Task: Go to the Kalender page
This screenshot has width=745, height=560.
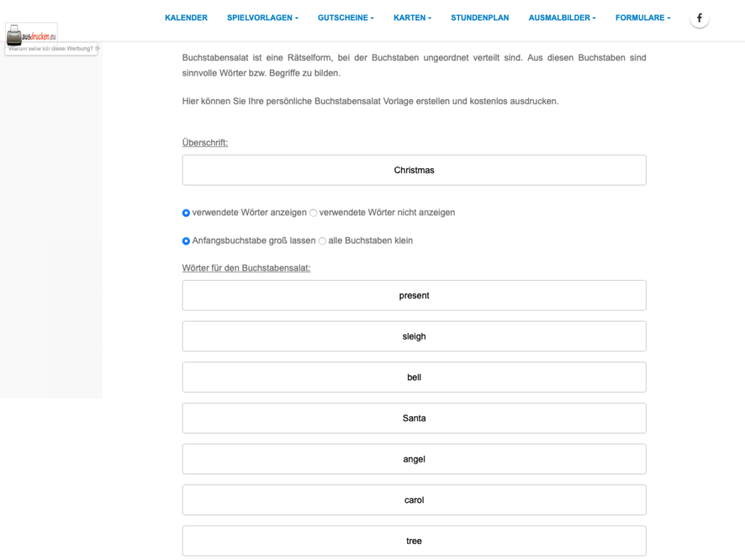Action: [x=186, y=18]
